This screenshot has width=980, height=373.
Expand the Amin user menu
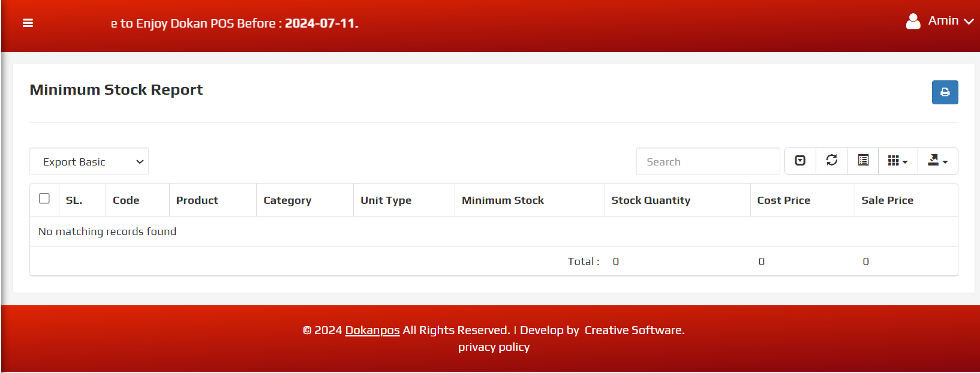click(x=951, y=21)
